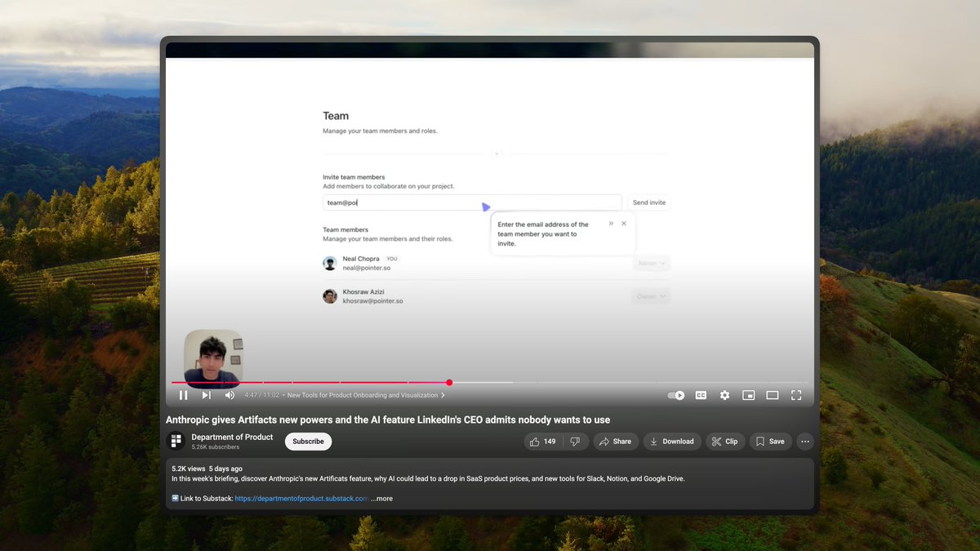Dislike the video thumbs-down icon
This screenshot has height=551, width=980.
575,442
